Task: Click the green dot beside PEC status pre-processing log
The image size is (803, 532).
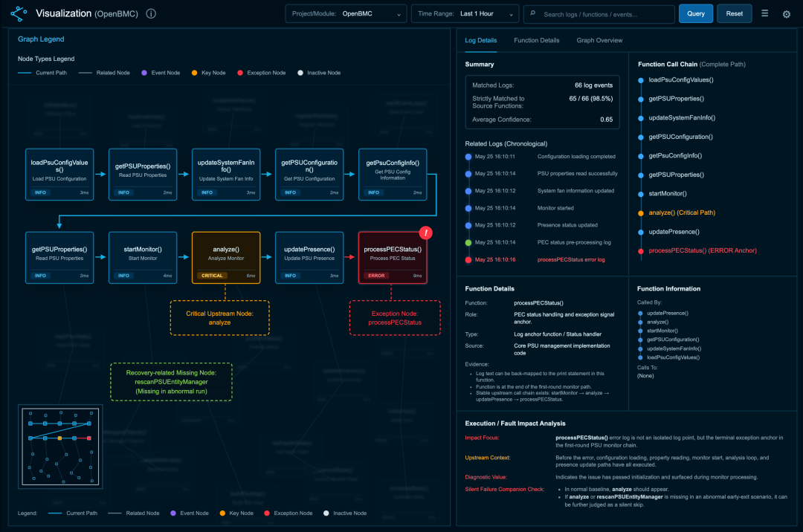Action: click(x=468, y=242)
